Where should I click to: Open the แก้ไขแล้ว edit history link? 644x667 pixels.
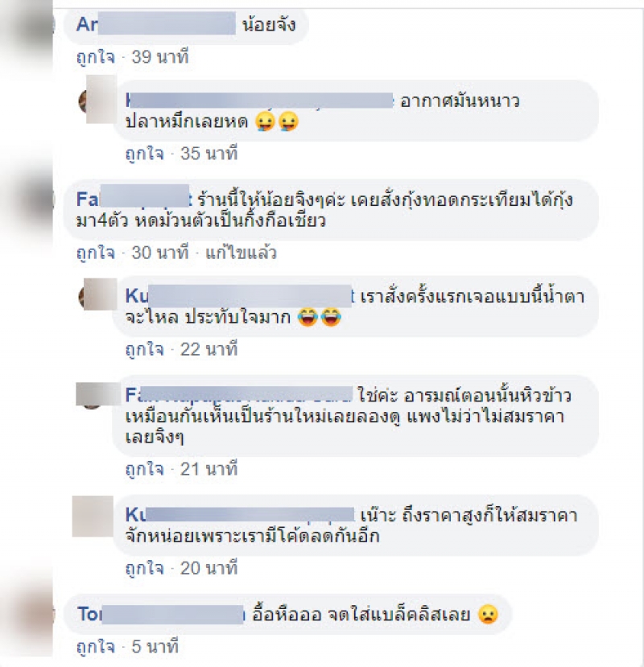[241, 253]
